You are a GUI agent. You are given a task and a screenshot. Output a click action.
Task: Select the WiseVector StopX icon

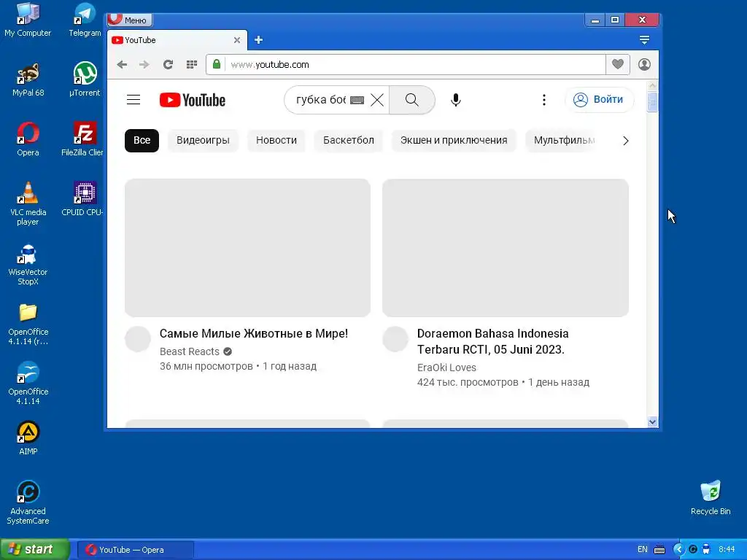click(28, 264)
